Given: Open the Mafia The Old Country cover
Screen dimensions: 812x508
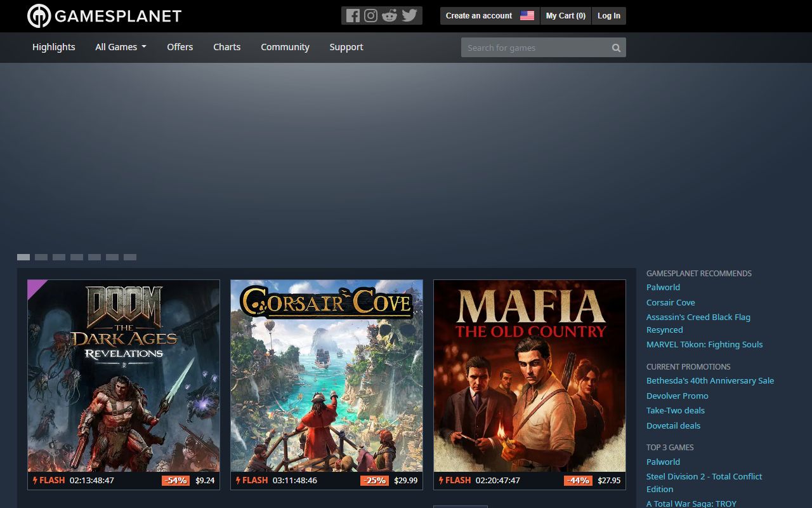Looking at the screenshot, I should coord(530,376).
